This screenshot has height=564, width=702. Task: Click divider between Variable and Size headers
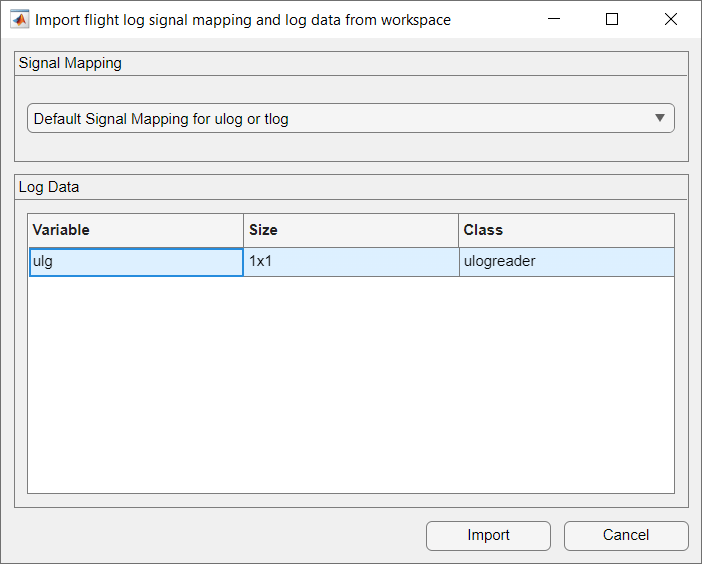[x=243, y=230]
